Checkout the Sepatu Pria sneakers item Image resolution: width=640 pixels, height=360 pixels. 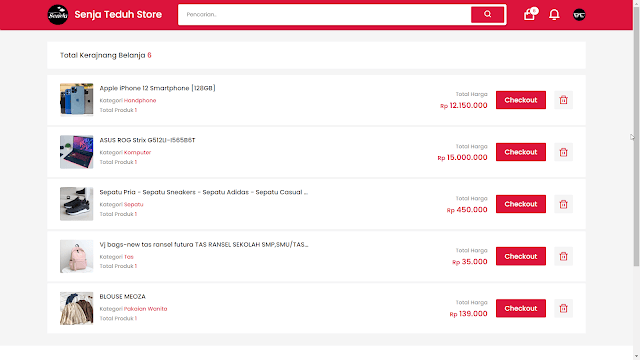click(x=521, y=204)
